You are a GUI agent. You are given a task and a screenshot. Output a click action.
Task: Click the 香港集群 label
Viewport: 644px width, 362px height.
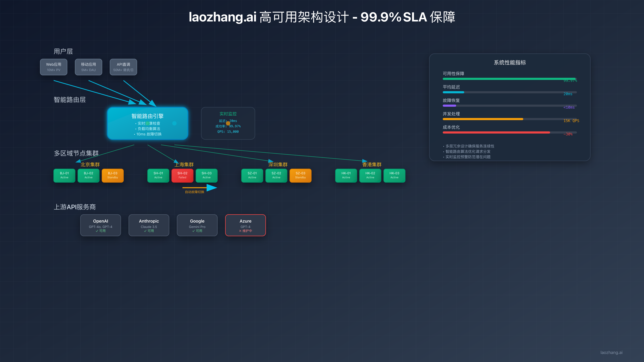point(372,164)
